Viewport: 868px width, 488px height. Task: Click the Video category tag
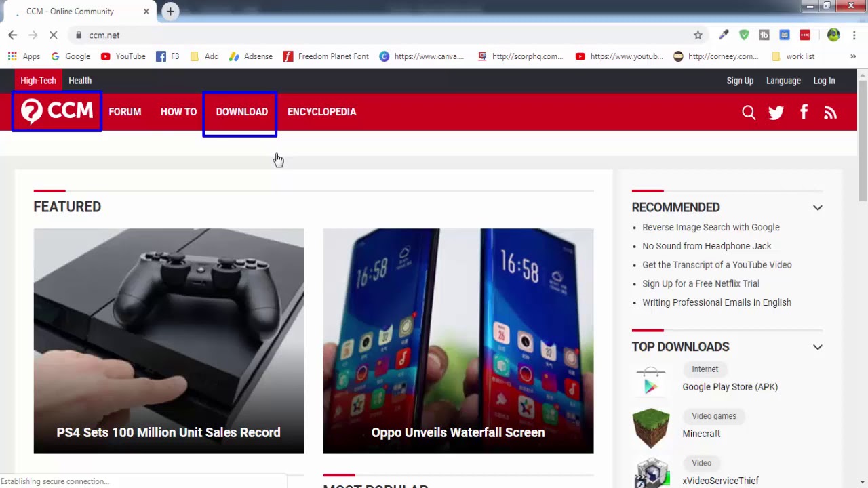pos(701,463)
